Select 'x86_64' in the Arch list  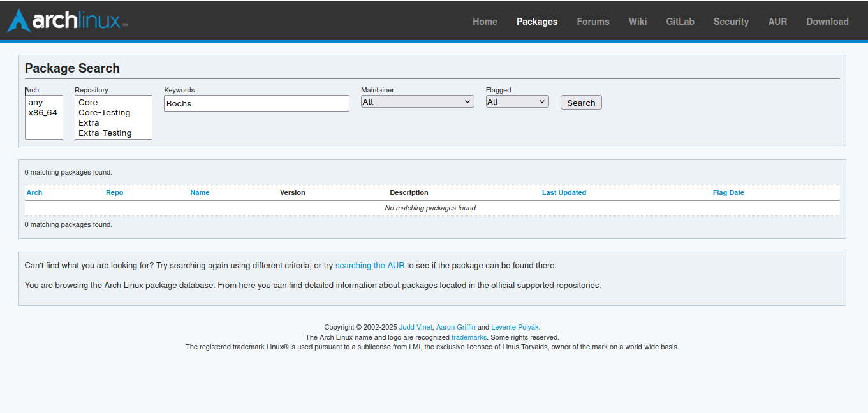pyautogui.click(x=43, y=113)
